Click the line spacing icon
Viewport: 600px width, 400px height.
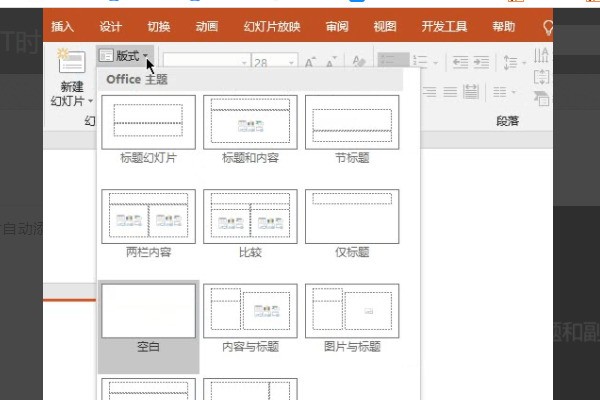(x=510, y=62)
